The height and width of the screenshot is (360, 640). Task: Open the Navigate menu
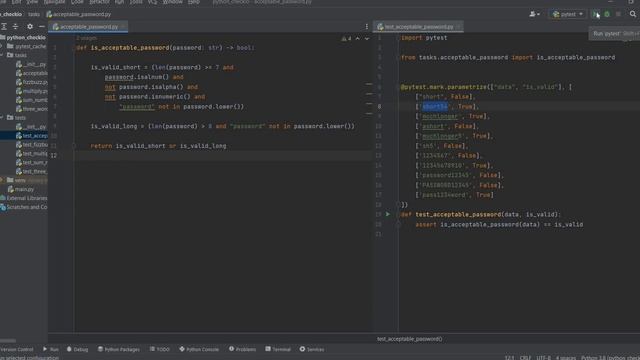tap(54, 2)
